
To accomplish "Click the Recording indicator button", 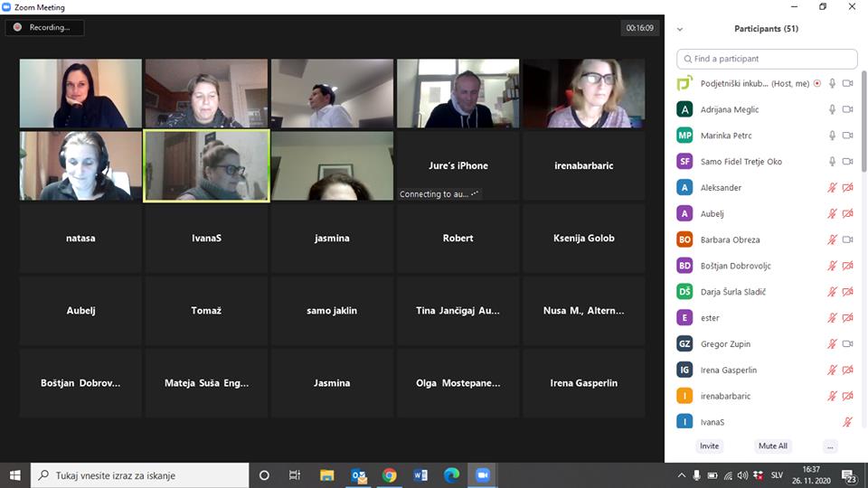I will (44, 28).
